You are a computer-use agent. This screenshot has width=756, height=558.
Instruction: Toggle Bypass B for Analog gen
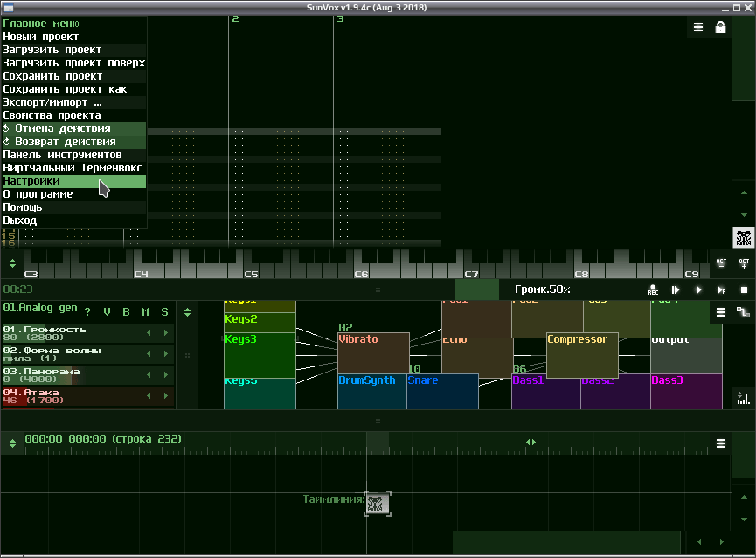tap(127, 312)
